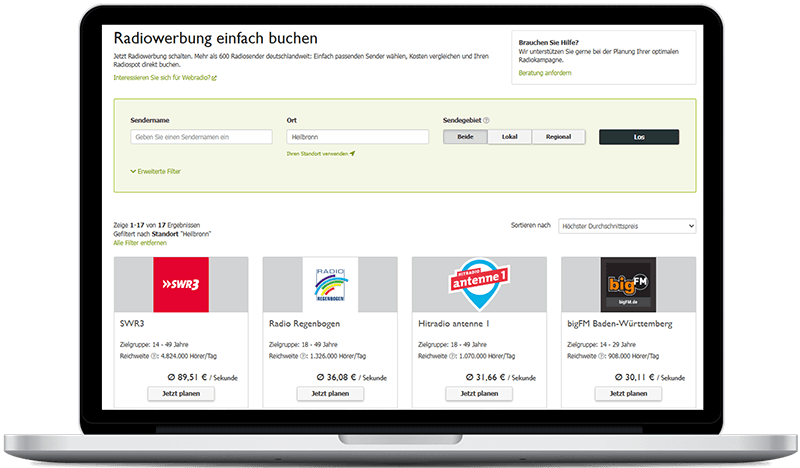Click the 'bigFM Baden-Württemberg' station title
The height and width of the screenshot is (468, 800).
point(620,324)
